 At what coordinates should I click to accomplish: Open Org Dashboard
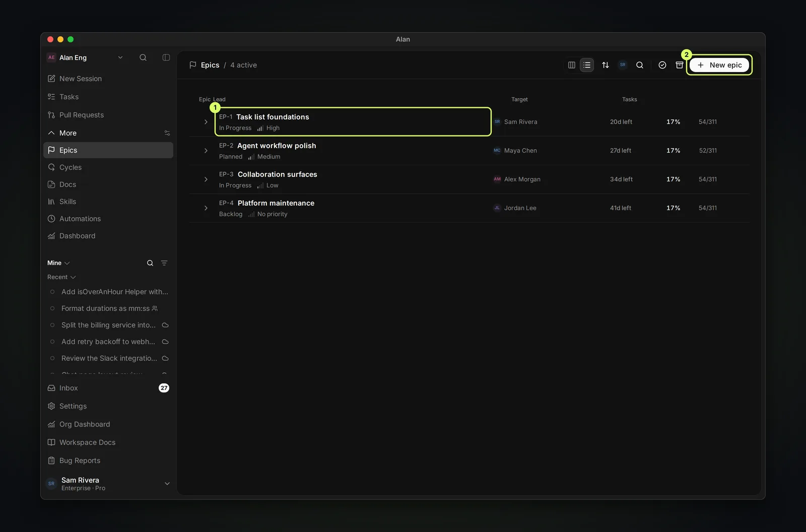tap(108, 424)
